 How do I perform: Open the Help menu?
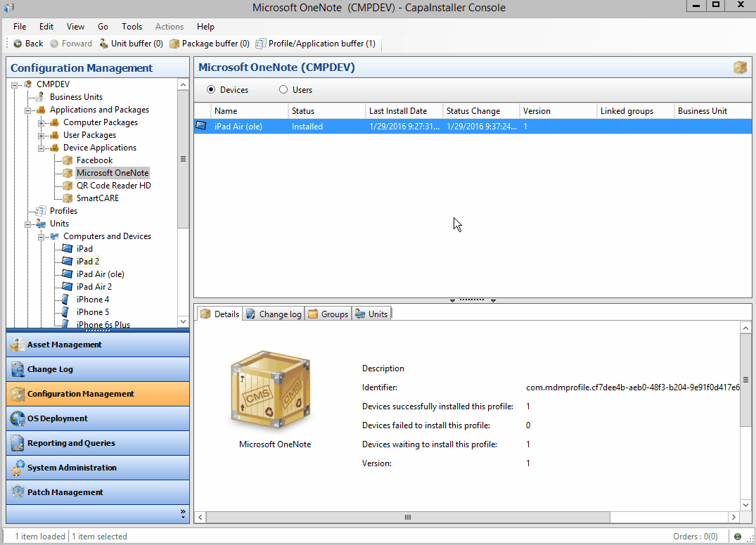(x=205, y=27)
